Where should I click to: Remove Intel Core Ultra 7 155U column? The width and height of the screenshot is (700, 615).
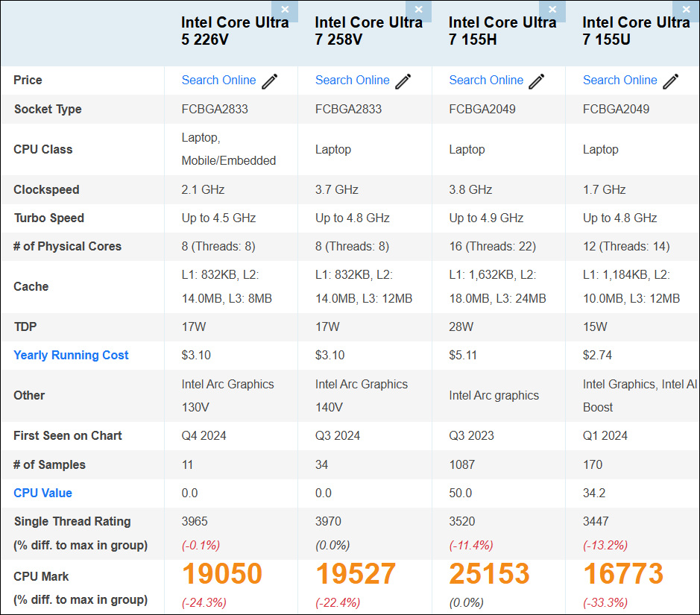(686, 10)
